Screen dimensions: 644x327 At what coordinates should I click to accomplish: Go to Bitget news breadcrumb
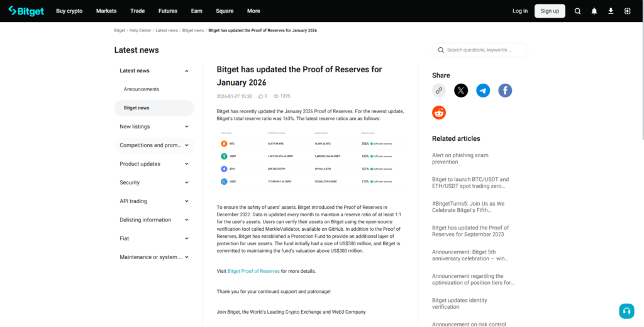[x=193, y=30]
